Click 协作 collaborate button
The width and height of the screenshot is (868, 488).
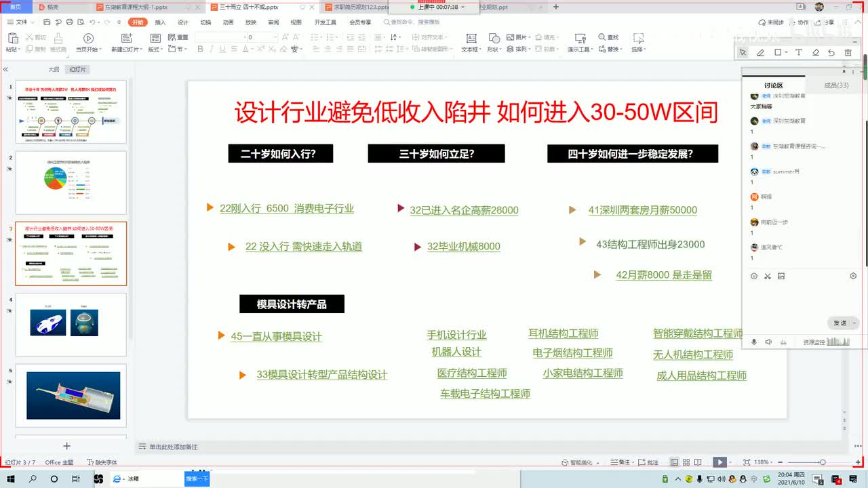click(x=800, y=22)
